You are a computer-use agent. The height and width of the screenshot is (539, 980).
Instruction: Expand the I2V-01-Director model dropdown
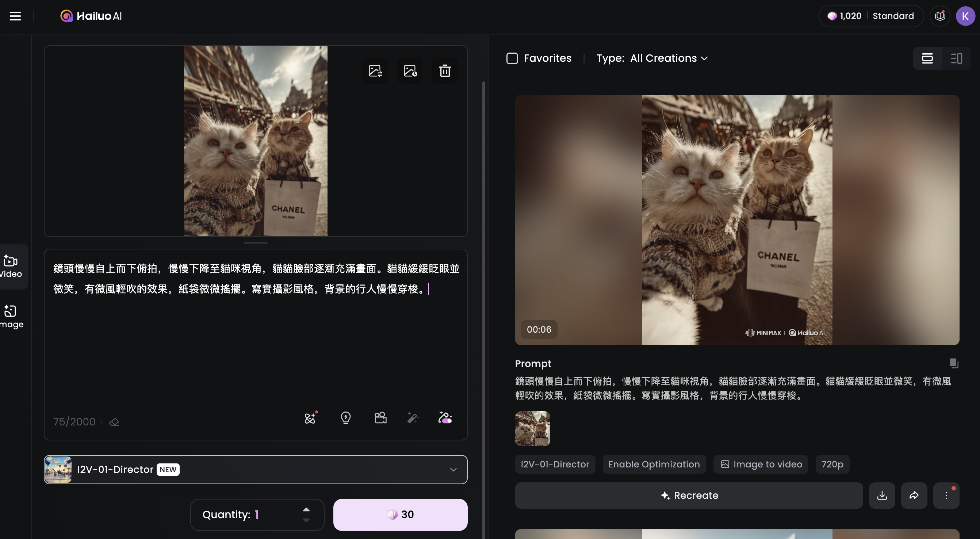pyautogui.click(x=453, y=469)
